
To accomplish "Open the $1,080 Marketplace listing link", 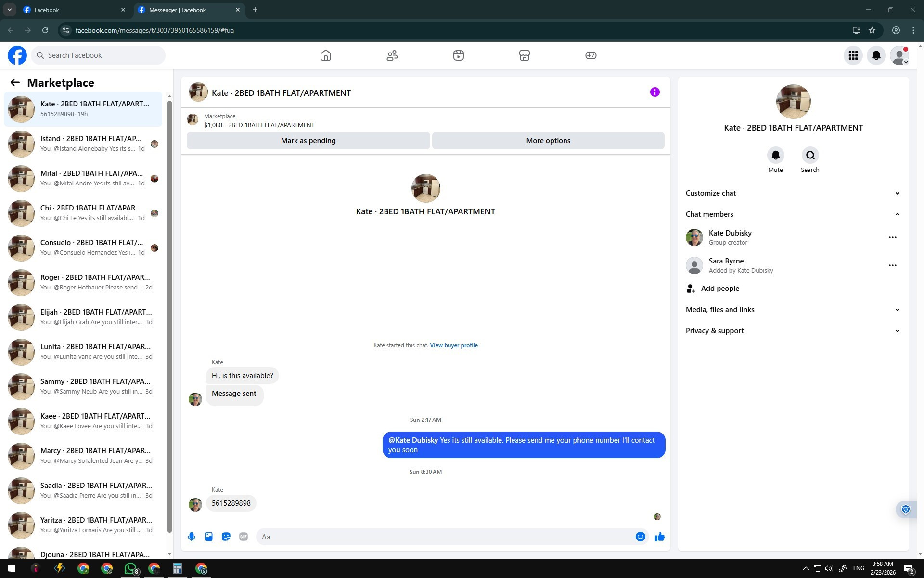I will (259, 125).
